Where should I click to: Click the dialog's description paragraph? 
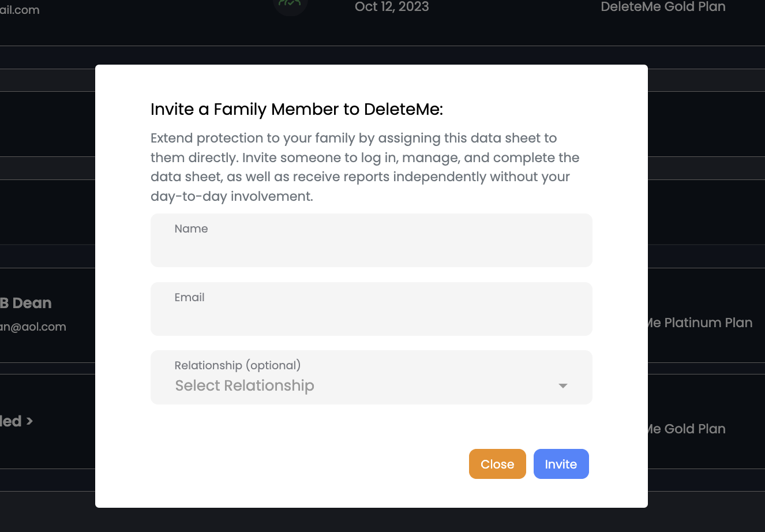point(365,167)
